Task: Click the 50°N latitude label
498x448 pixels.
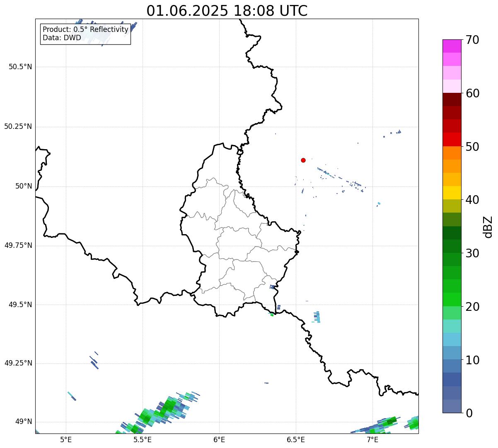Action: click(24, 186)
